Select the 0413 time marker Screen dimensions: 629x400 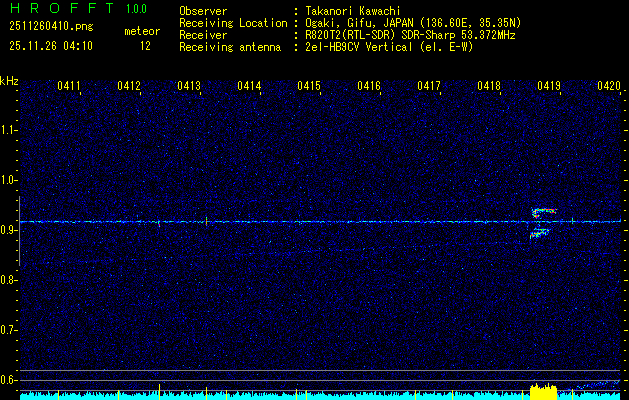[189, 87]
